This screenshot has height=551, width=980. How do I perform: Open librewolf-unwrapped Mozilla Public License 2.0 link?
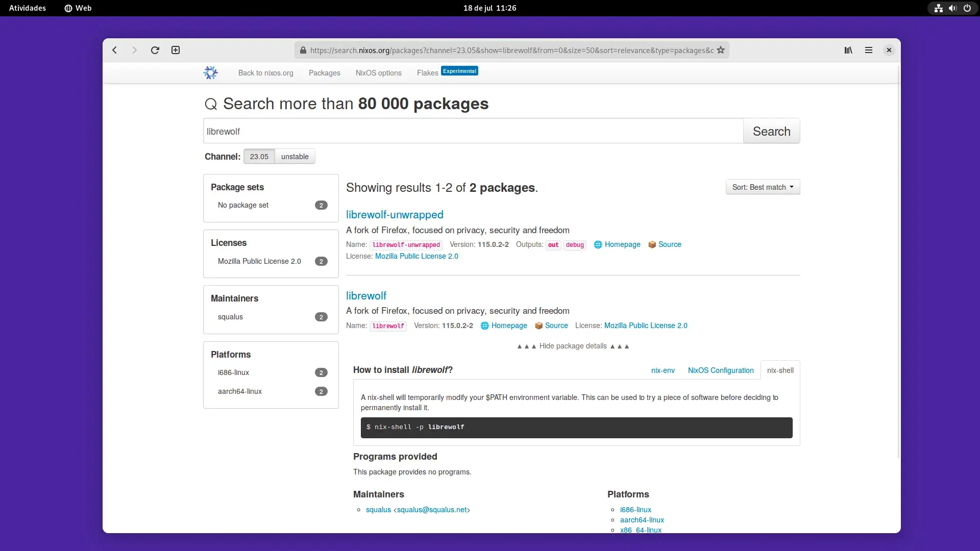point(416,256)
